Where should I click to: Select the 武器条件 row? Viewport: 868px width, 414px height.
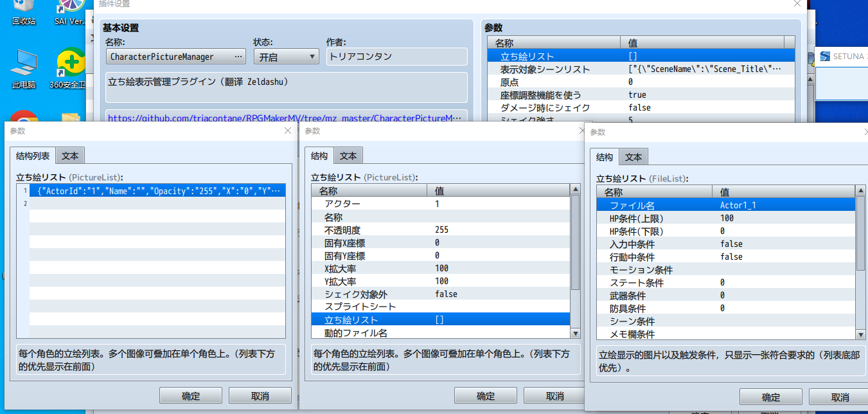click(x=726, y=295)
